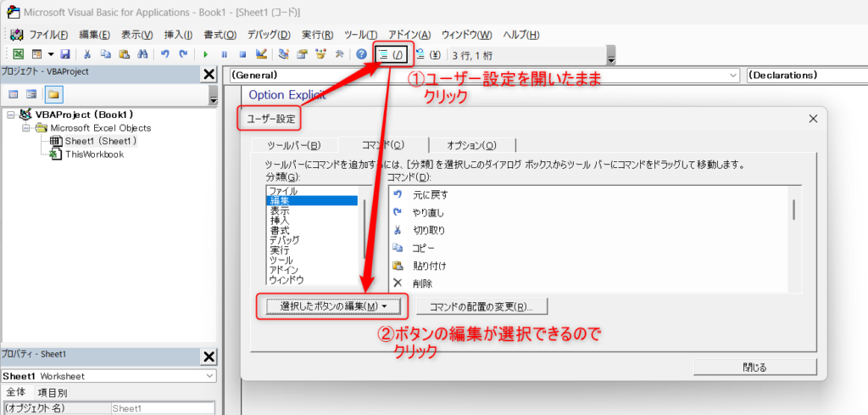Open the 挿入(I) menu

click(x=179, y=34)
